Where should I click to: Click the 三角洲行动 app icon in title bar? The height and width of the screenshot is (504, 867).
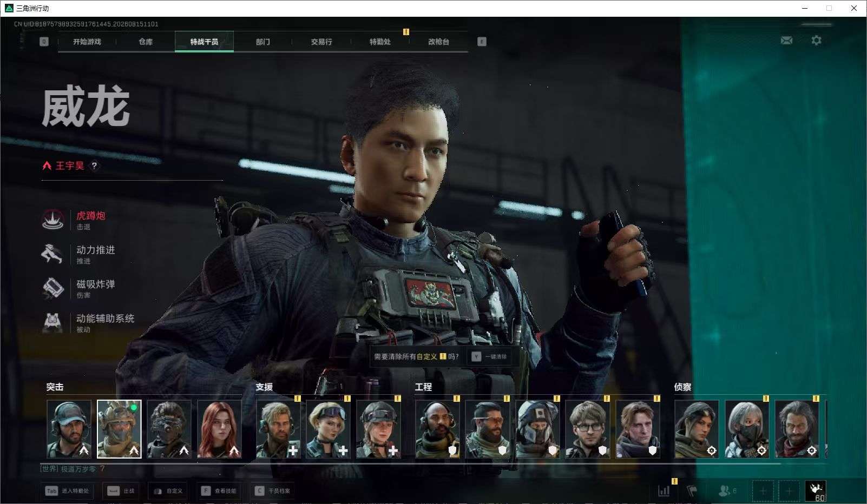pos(9,8)
